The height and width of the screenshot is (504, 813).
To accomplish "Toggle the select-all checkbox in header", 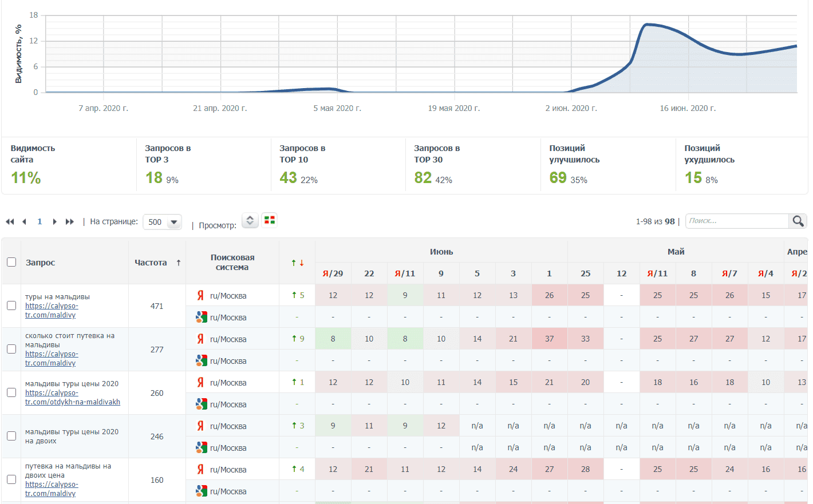I will 11,262.
